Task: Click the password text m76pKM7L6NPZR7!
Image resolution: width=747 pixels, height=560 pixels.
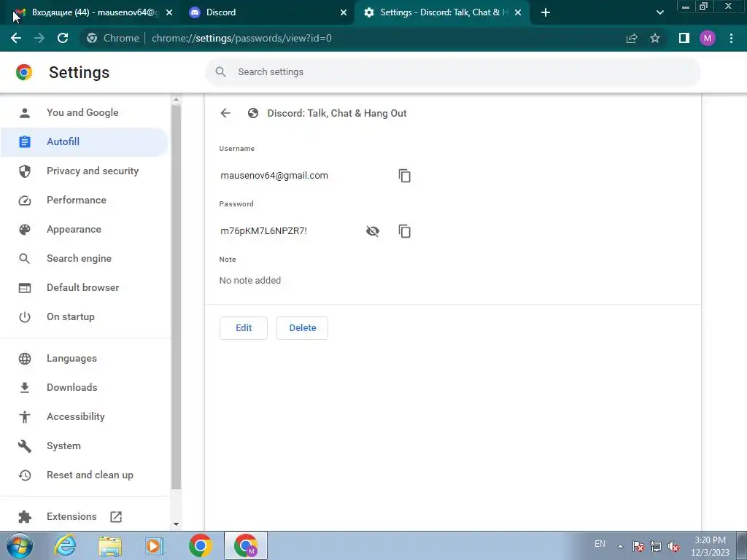Action: coord(263,231)
